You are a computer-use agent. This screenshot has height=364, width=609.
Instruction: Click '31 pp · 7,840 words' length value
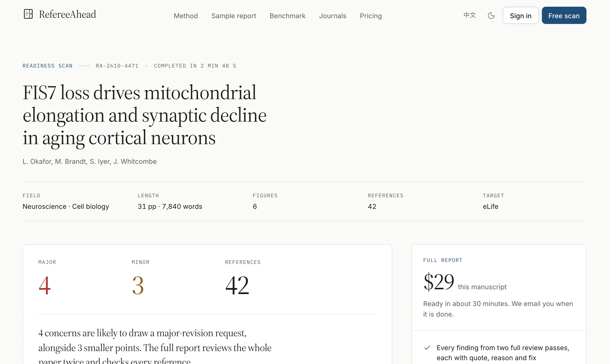pyautogui.click(x=170, y=206)
